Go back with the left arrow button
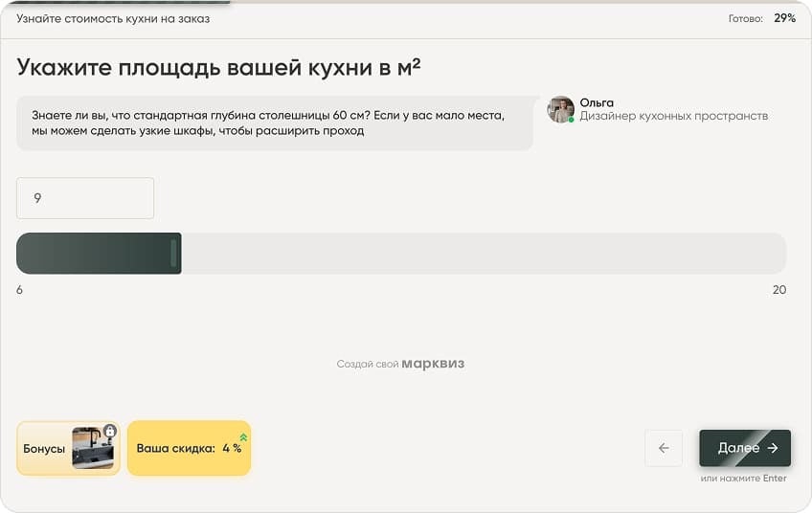The width and height of the screenshot is (812, 513). pyautogui.click(x=664, y=448)
